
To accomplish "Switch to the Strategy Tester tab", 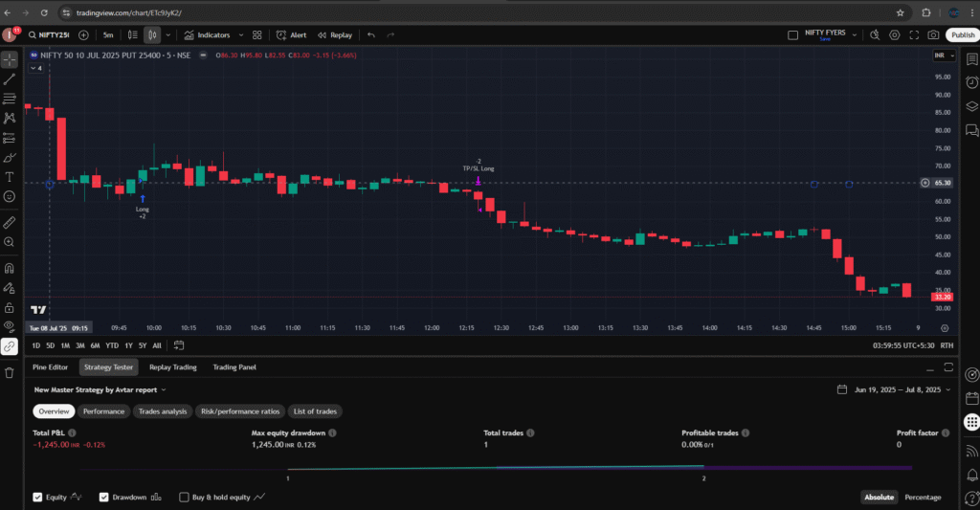I will click(x=109, y=367).
